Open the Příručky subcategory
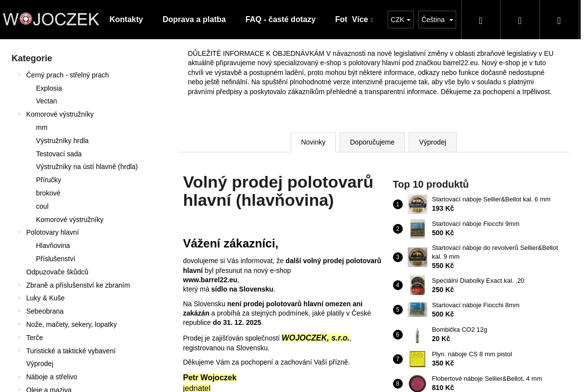 click(49, 180)
